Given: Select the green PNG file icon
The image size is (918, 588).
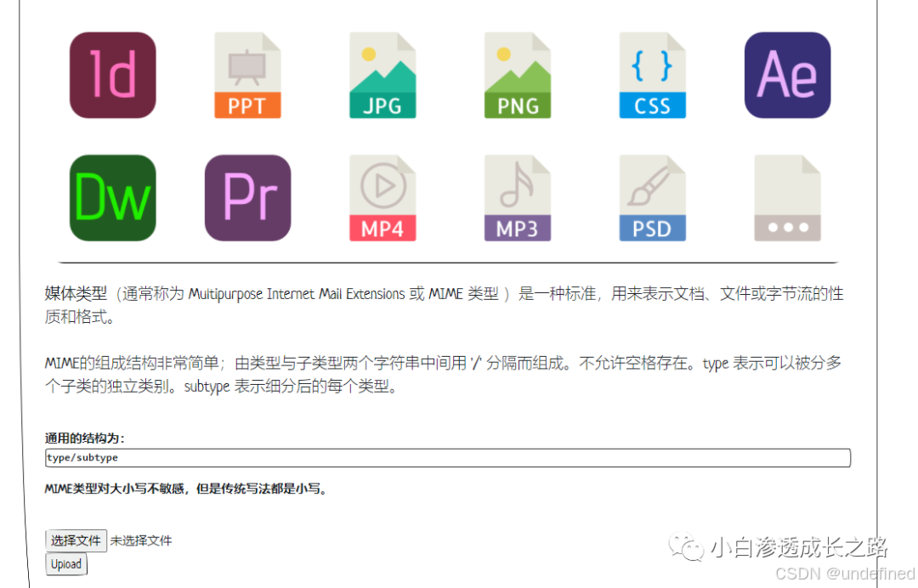Looking at the screenshot, I should (518, 75).
